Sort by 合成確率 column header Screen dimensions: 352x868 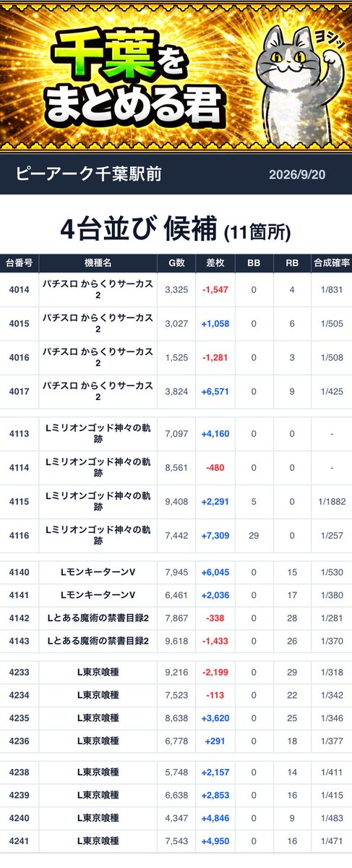tap(331, 263)
